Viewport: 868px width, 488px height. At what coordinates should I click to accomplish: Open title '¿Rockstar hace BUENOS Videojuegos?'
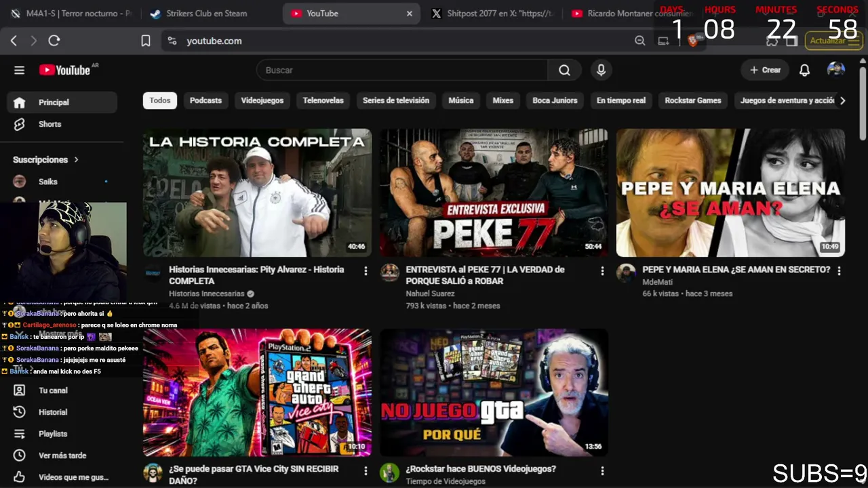[x=481, y=469]
